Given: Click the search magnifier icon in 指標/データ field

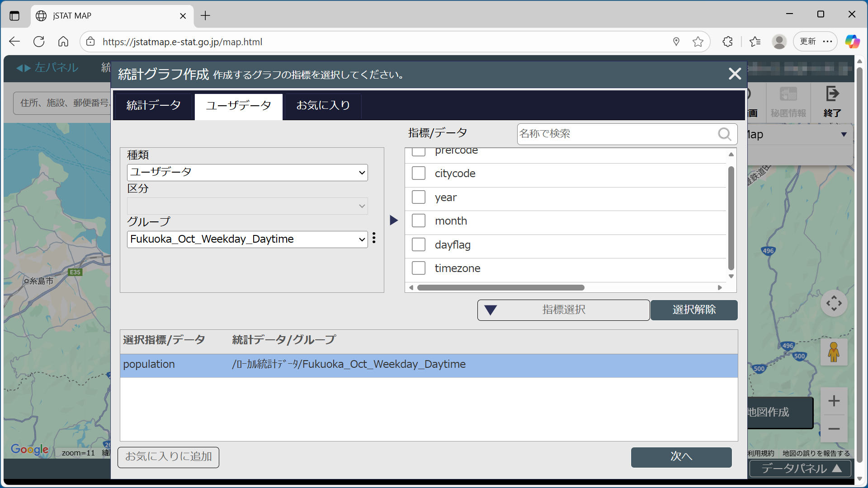Looking at the screenshot, I should (724, 134).
